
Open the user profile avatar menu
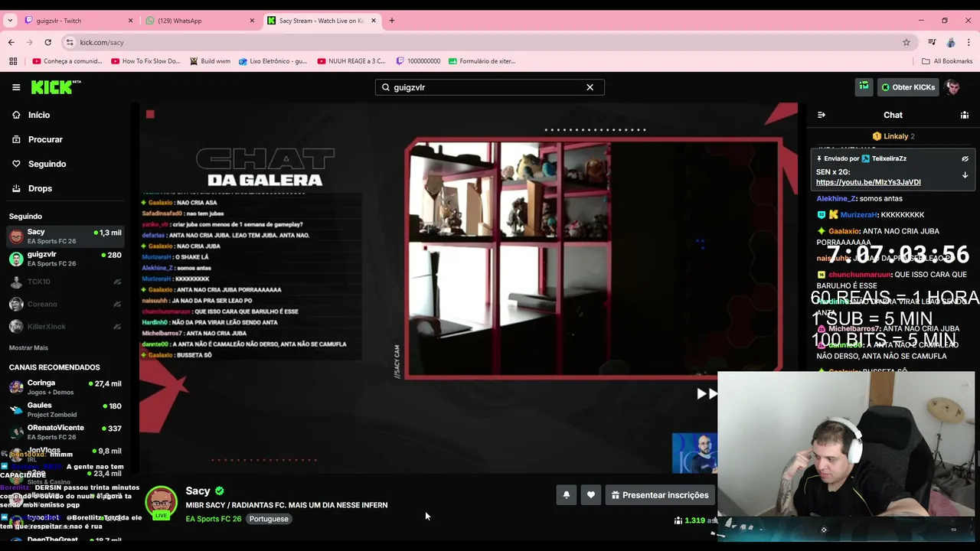coord(953,87)
